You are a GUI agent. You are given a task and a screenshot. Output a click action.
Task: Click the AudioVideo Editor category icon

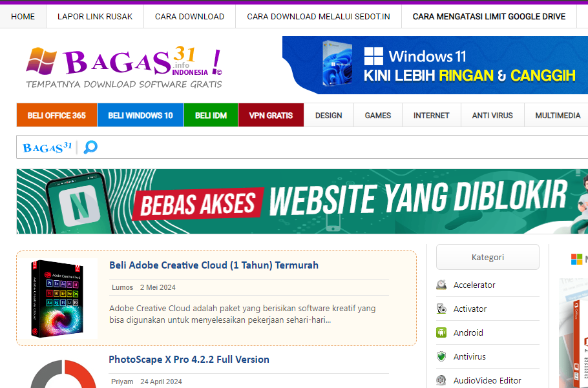pyautogui.click(x=441, y=380)
